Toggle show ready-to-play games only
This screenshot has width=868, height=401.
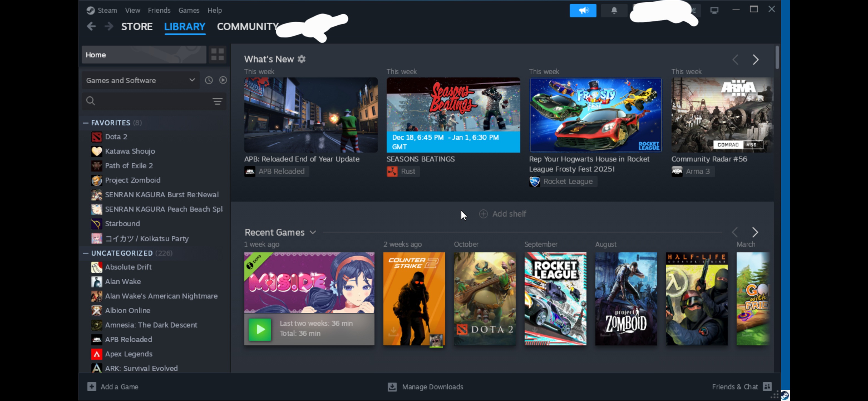[x=223, y=80]
